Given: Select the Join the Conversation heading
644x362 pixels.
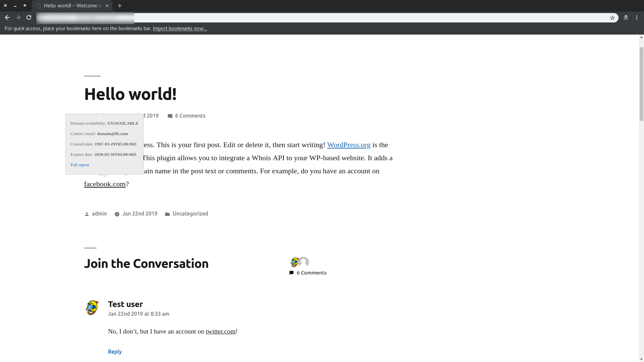Looking at the screenshot, I should (146, 264).
